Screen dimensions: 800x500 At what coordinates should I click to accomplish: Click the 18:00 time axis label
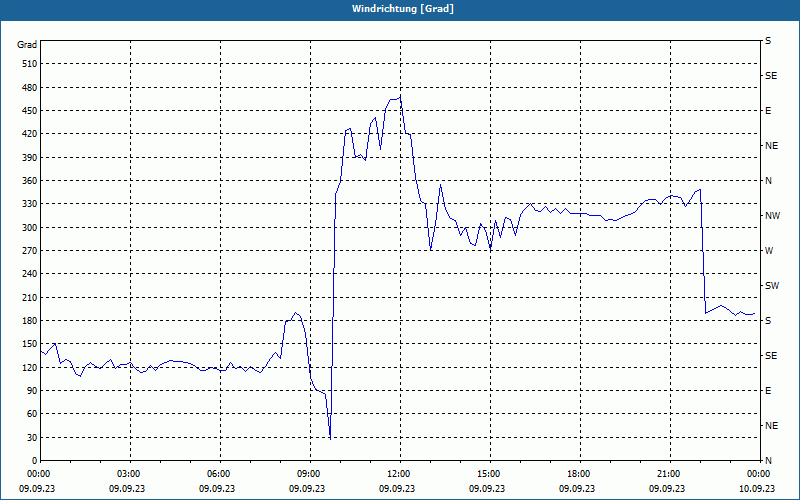click(x=580, y=474)
